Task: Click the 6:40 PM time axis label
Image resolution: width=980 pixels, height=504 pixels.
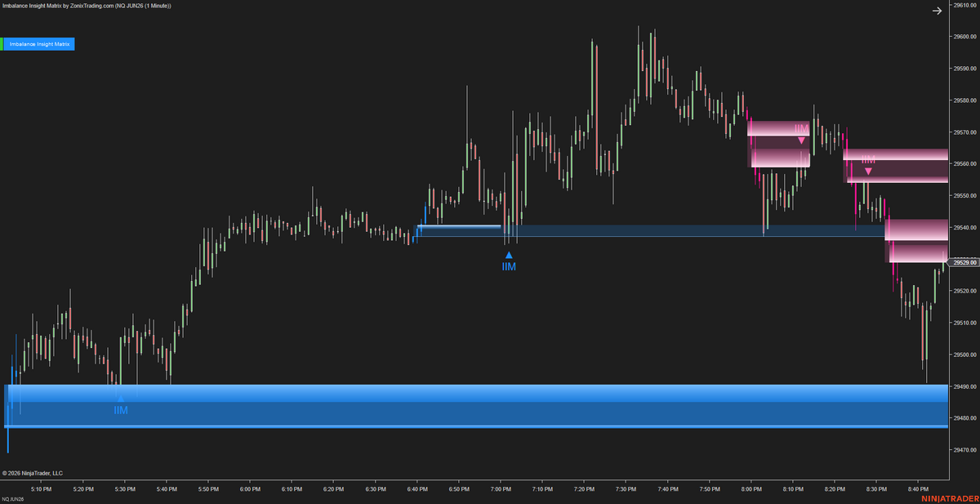Action: click(417, 489)
